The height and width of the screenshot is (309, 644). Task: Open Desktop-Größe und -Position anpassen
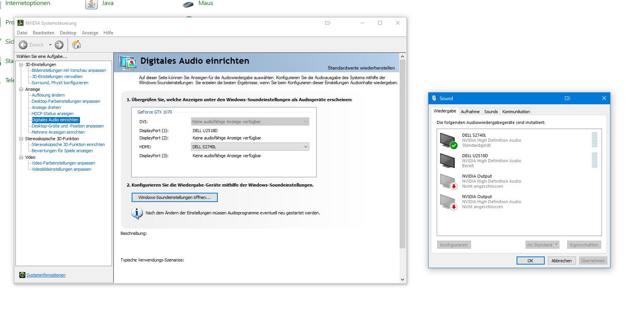tap(68, 126)
